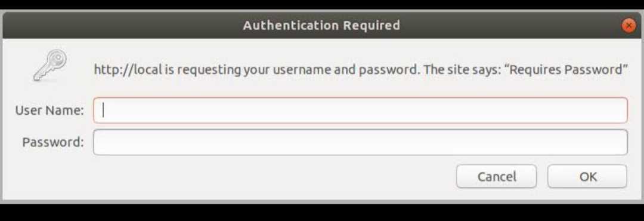Viewport: 644px width, 221px height.
Task: Click the Password label
Action: point(53,142)
